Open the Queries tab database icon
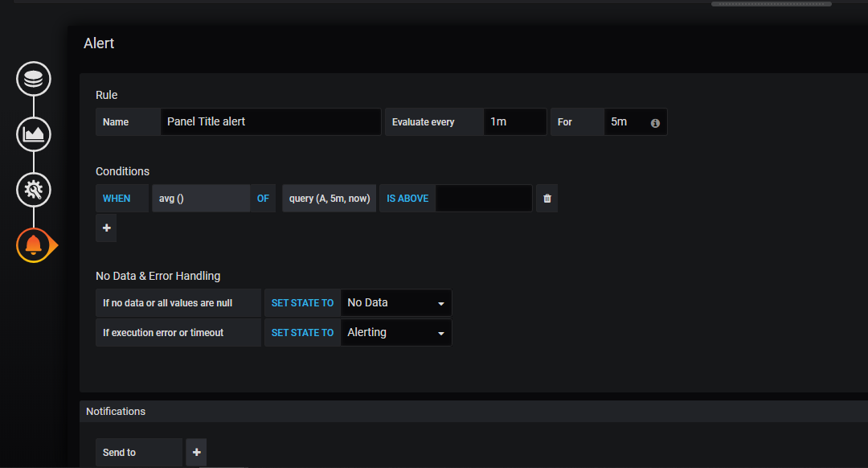Viewport: 868px width, 468px height. tap(34, 79)
